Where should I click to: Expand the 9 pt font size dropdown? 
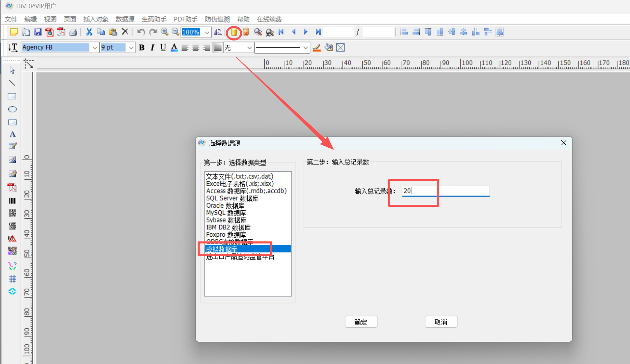[131, 47]
